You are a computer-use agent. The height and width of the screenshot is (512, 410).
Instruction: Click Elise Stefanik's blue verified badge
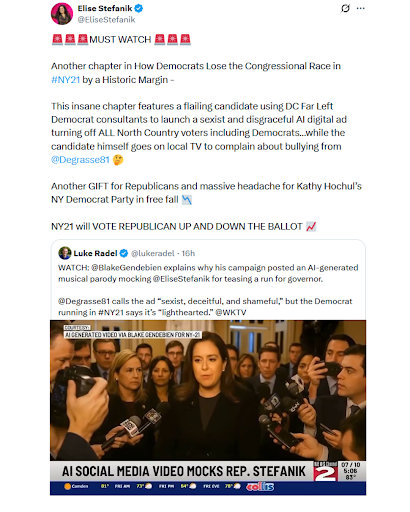click(139, 8)
